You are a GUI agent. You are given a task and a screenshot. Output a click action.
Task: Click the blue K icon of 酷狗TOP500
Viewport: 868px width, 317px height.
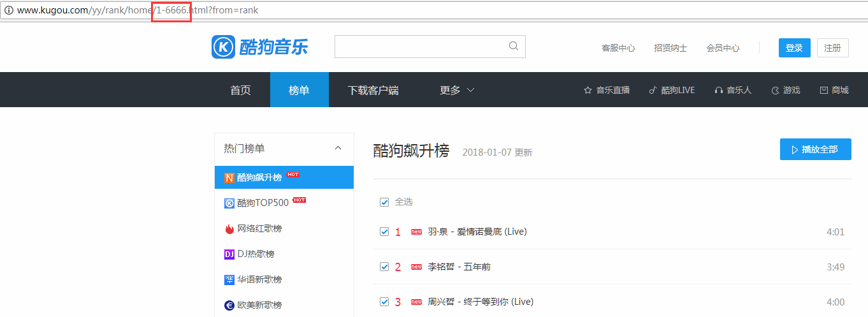click(229, 203)
